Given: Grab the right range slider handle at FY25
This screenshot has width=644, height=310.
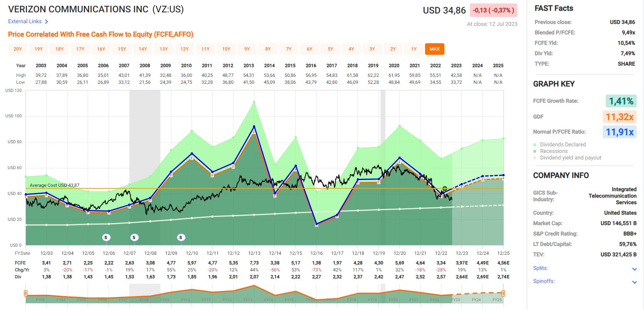Looking at the screenshot, I should pos(503,293).
